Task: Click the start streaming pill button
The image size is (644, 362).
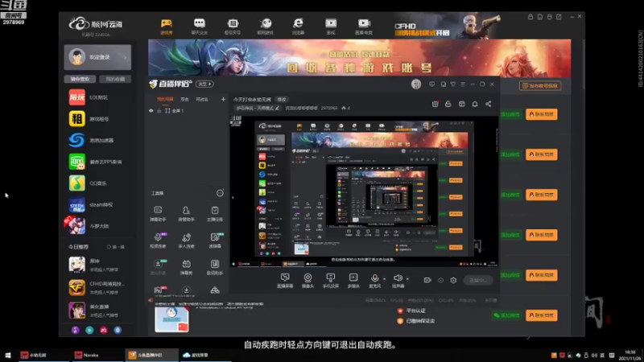Action: click(x=478, y=280)
